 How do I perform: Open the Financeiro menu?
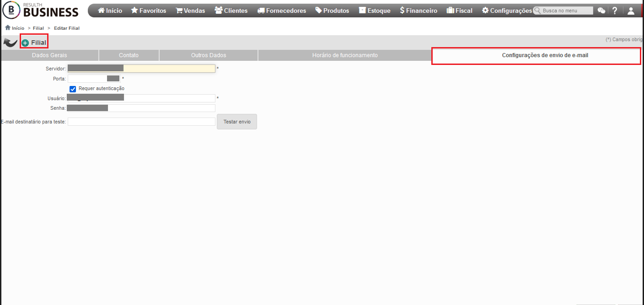coord(418,11)
